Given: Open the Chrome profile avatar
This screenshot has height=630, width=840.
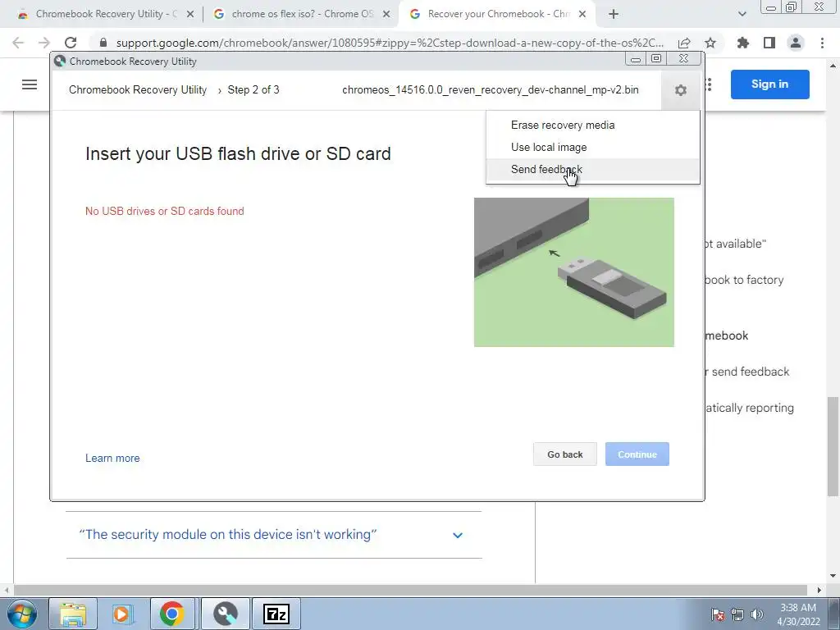Looking at the screenshot, I should click(796, 43).
